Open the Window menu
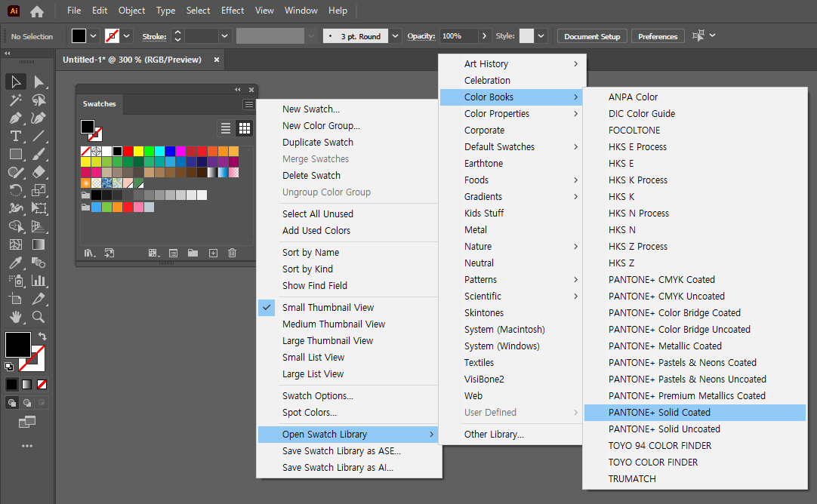817x504 pixels. click(x=301, y=11)
